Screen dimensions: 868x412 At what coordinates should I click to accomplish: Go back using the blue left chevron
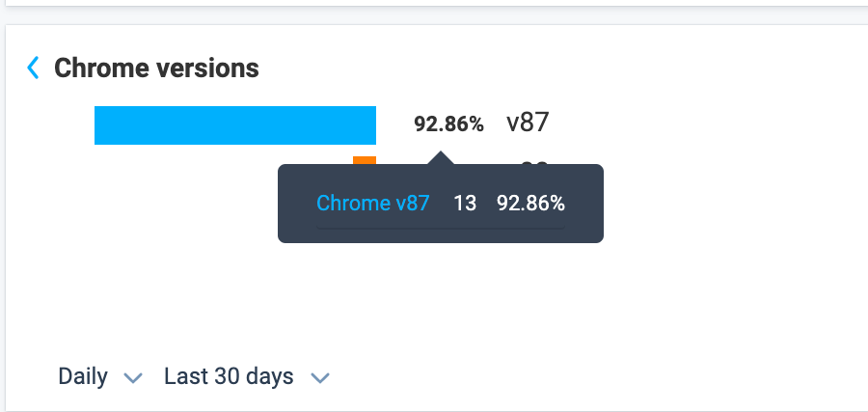pos(33,68)
